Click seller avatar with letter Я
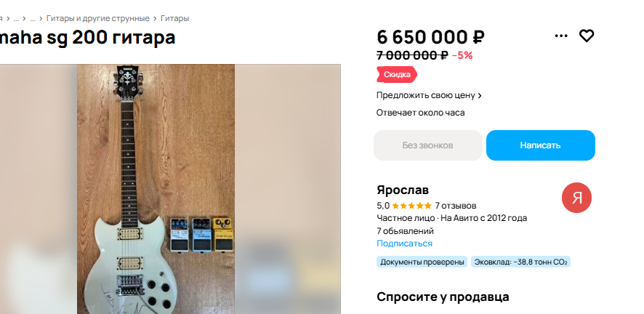644x314 pixels. (x=576, y=198)
